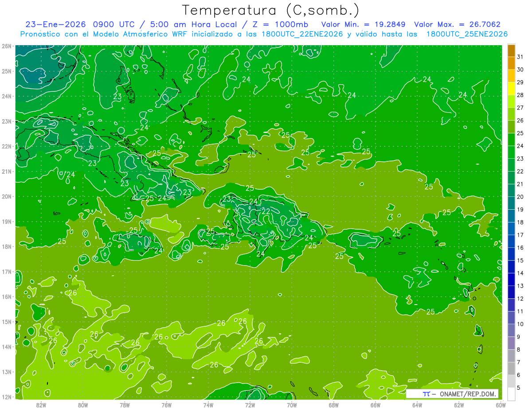532x411 pixels.
Task: Click the gray swatch between legend 6 and 7
Action: coord(511,368)
